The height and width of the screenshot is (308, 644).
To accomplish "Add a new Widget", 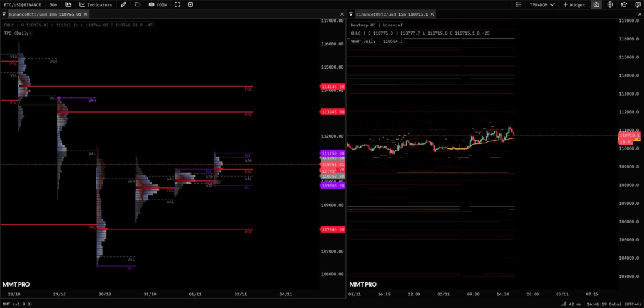I will point(574,4).
